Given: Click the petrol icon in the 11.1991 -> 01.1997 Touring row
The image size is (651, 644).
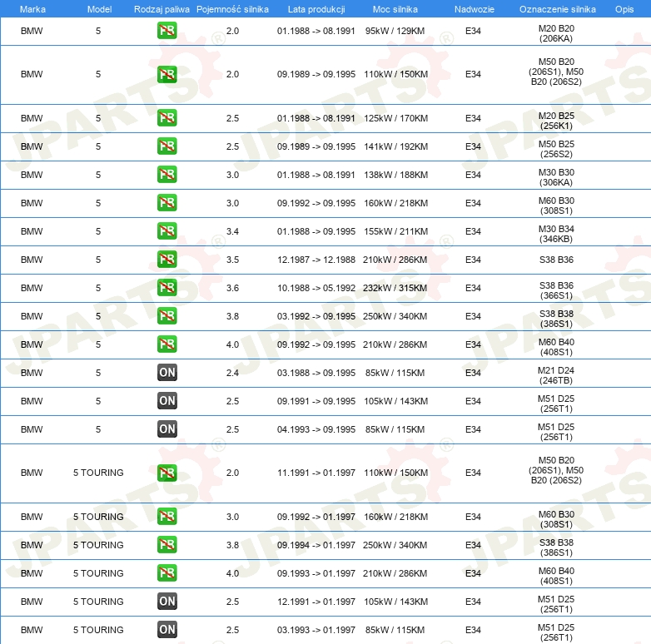Looking at the screenshot, I should [166, 473].
